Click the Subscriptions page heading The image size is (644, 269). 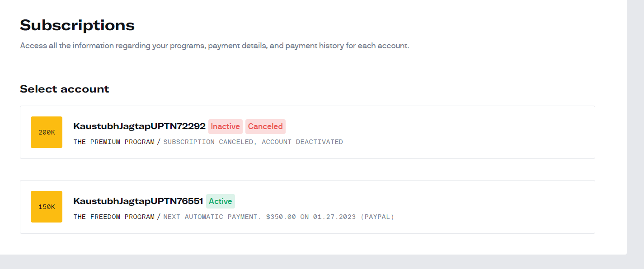pos(77,25)
